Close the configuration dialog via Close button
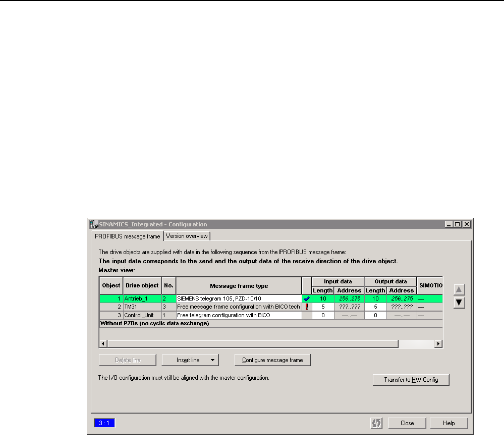The width and height of the screenshot is (504, 435). [x=407, y=423]
